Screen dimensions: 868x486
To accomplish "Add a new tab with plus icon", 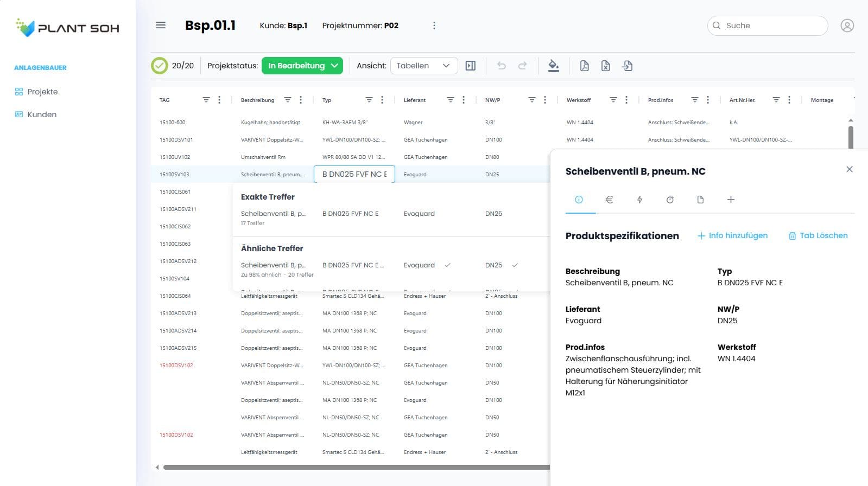I will pyautogui.click(x=731, y=200).
